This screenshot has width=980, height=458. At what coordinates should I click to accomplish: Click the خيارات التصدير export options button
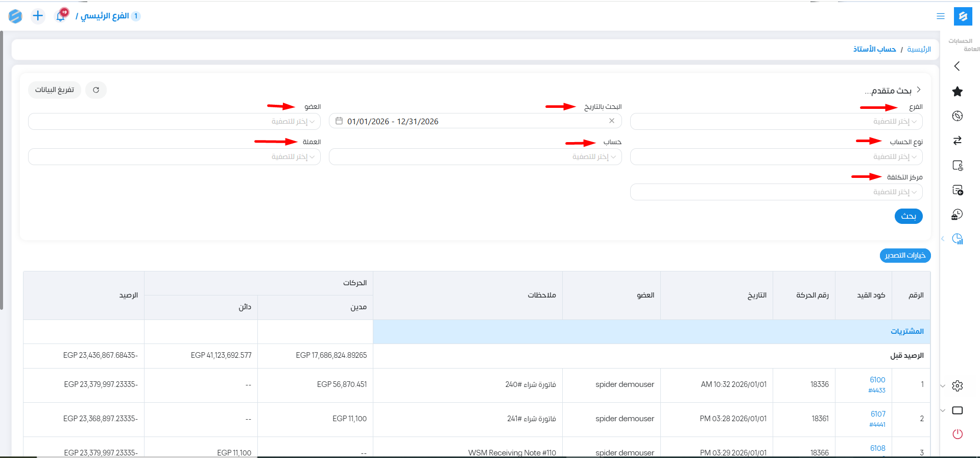(x=905, y=255)
